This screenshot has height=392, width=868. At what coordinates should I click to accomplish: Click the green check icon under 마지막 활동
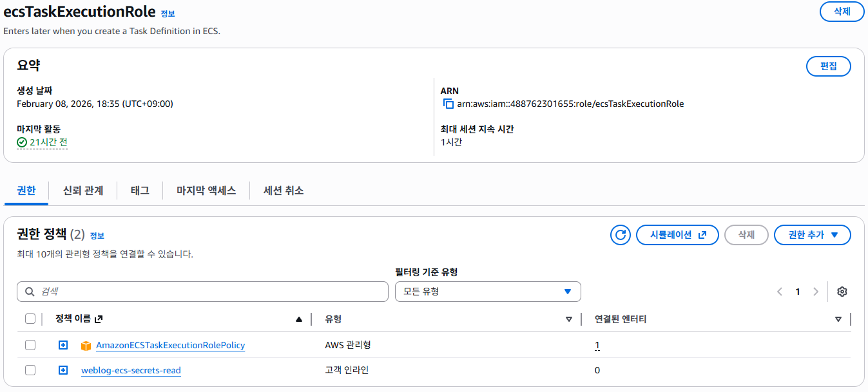(x=22, y=142)
